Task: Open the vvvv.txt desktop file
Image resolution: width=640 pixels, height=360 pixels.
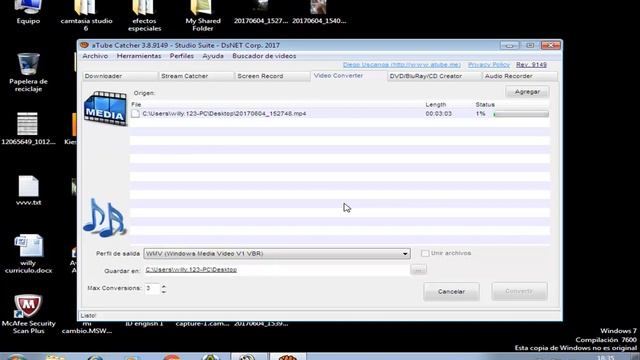Action: pos(28,191)
